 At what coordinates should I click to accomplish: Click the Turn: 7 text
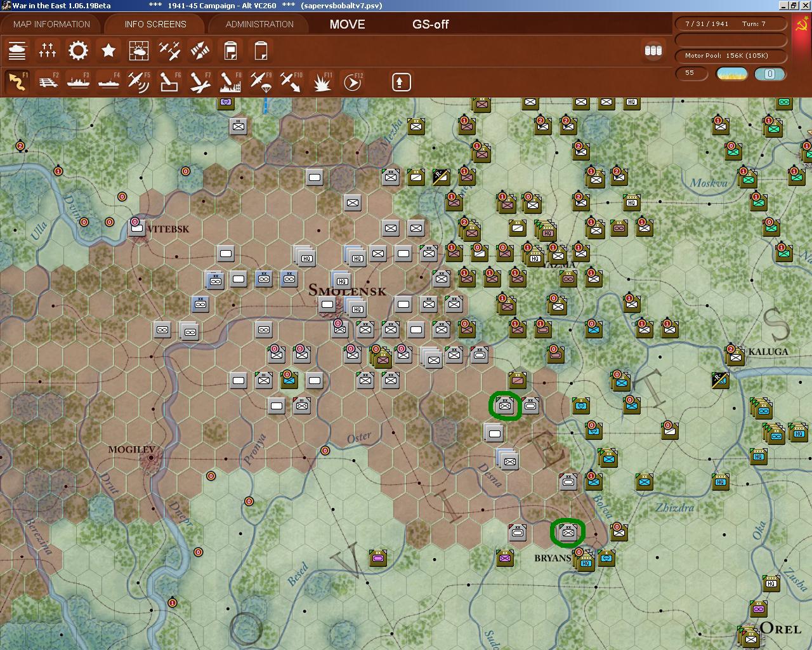754,23
